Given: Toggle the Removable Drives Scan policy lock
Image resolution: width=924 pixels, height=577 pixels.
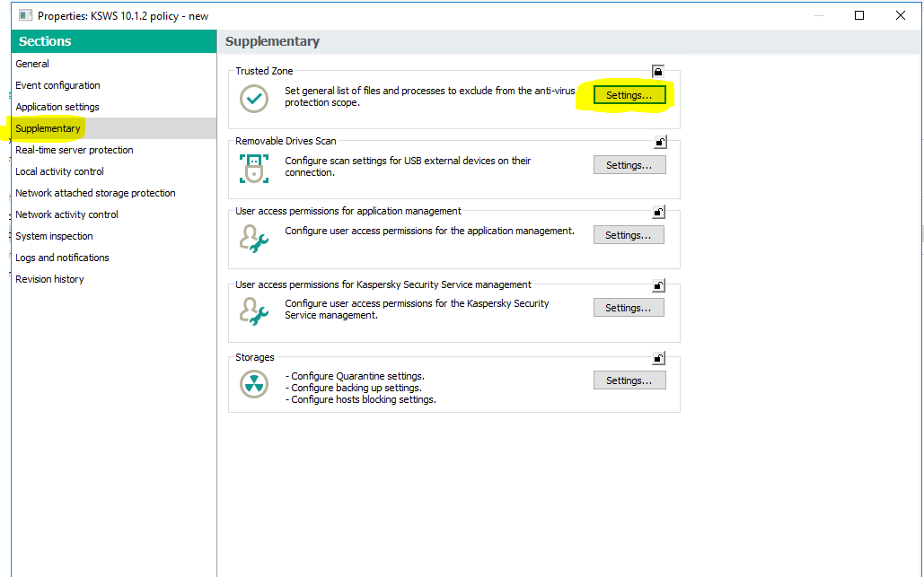Looking at the screenshot, I should click(x=659, y=142).
